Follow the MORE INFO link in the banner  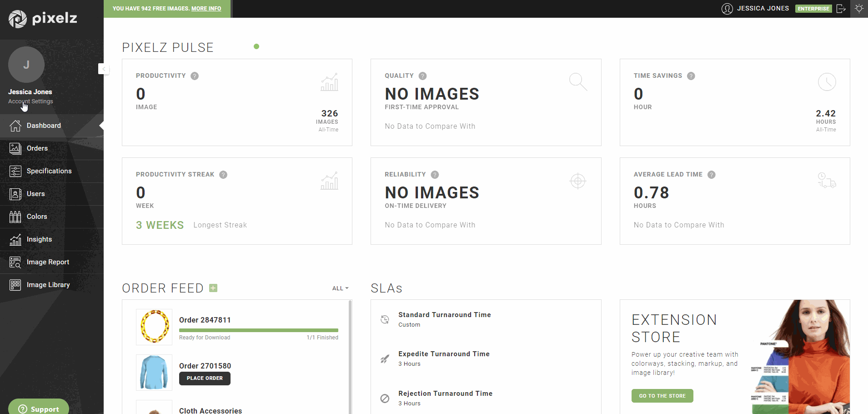206,9
